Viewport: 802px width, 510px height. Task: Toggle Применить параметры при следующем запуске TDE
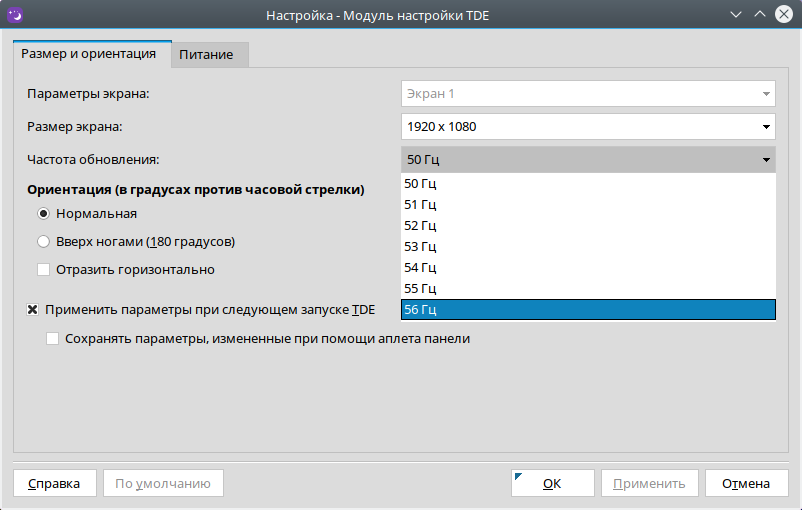click(x=33, y=310)
